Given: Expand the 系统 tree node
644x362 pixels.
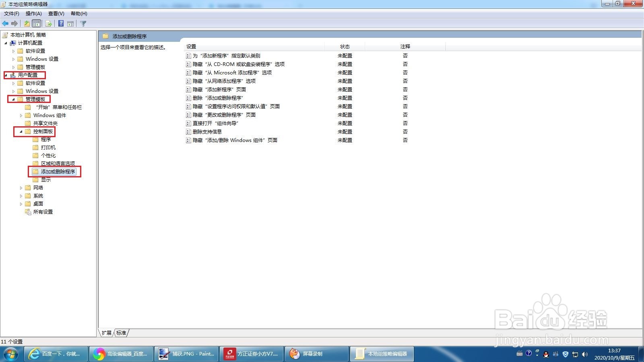Looking at the screenshot, I should [x=21, y=196].
